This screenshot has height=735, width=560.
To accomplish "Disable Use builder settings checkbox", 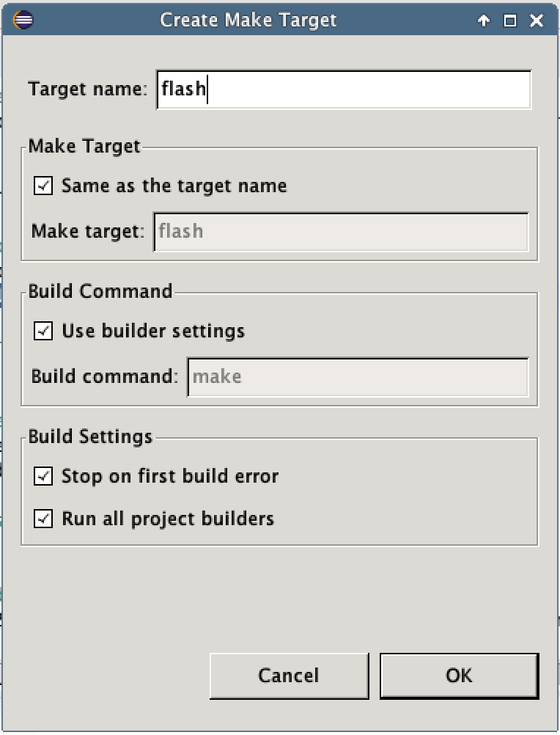I will click(x=44, y=332).
